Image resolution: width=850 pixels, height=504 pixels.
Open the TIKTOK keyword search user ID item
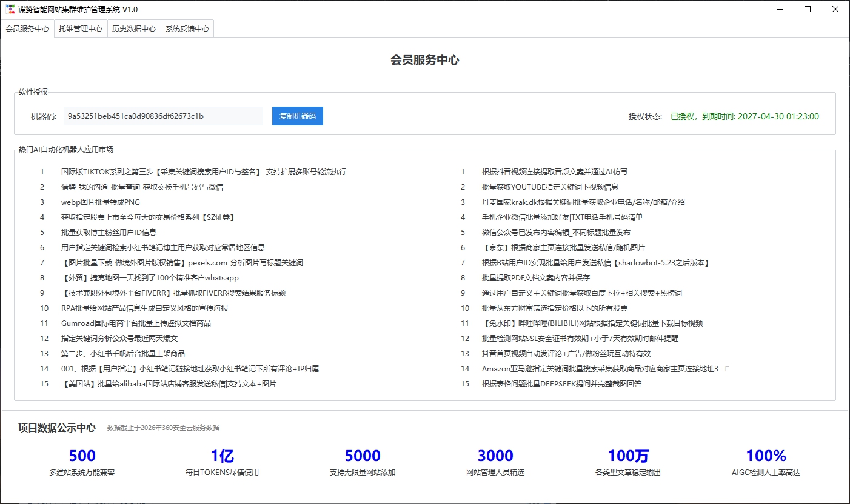tap(204, 172)
